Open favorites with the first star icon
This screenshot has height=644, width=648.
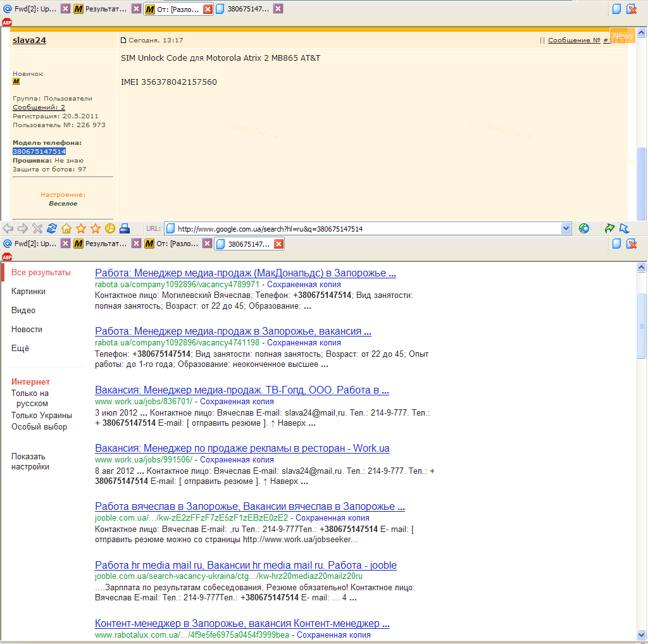coord(81,228)
